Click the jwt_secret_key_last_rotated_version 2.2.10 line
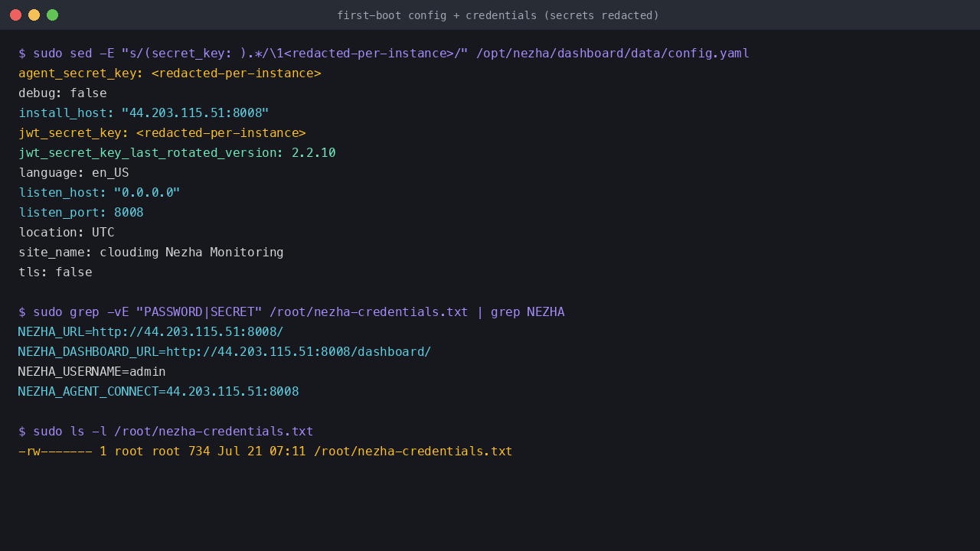The image size is (980, 551). click(x=177, y=153)
